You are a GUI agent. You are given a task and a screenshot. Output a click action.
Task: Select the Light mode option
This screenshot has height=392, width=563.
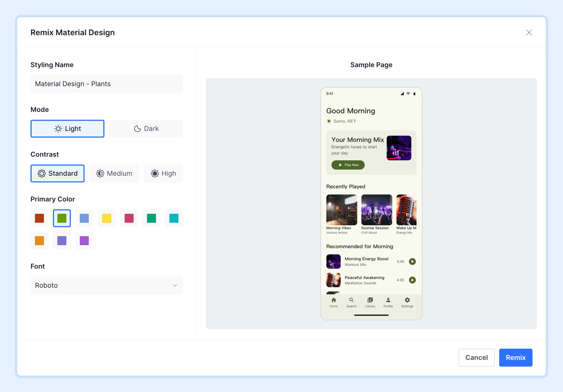67,129
